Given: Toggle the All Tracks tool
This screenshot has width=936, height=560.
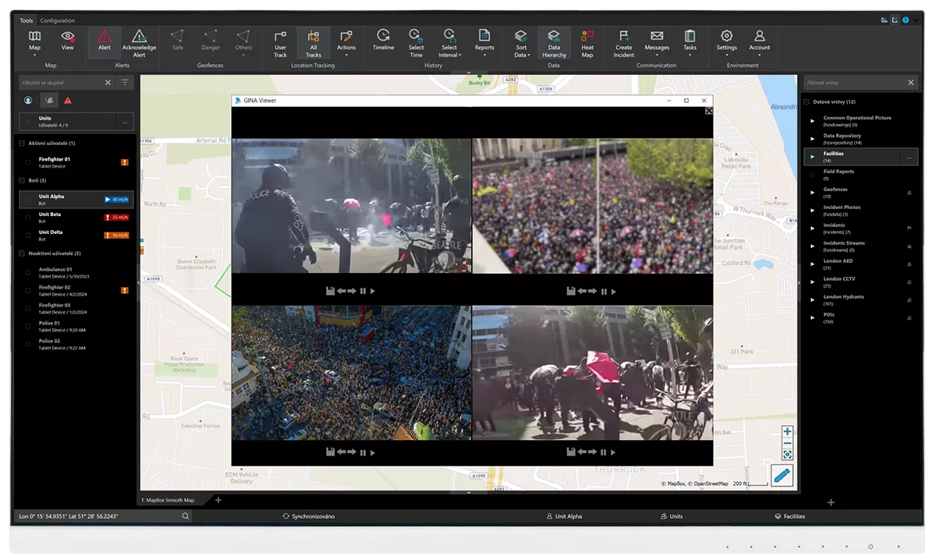Looking at the screenshot, I should pos(314,43).
